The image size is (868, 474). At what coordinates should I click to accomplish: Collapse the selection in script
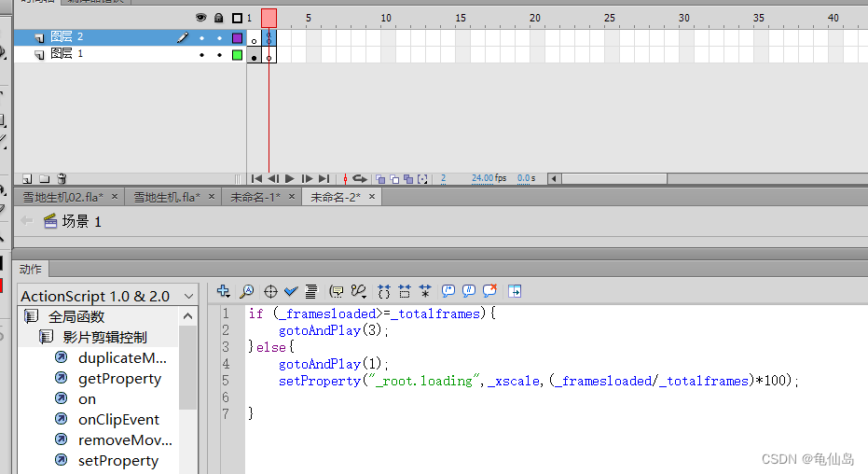405,291
